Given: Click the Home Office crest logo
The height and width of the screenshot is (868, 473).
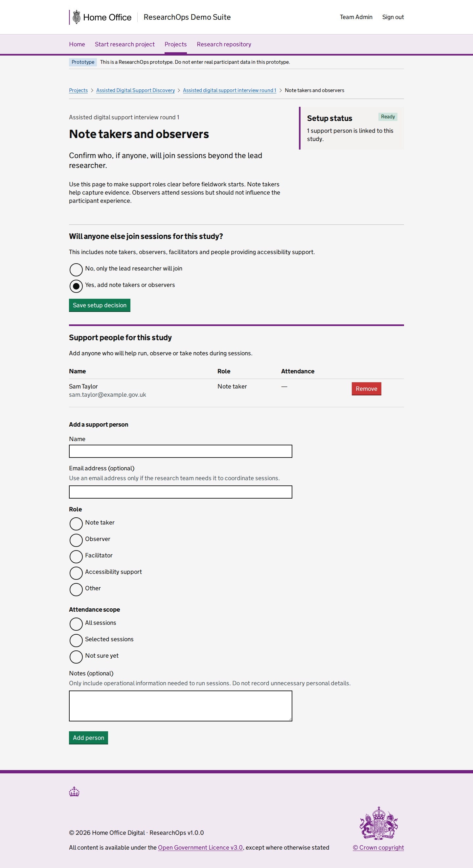Looking at the screenshot, I should coord(77,17).
